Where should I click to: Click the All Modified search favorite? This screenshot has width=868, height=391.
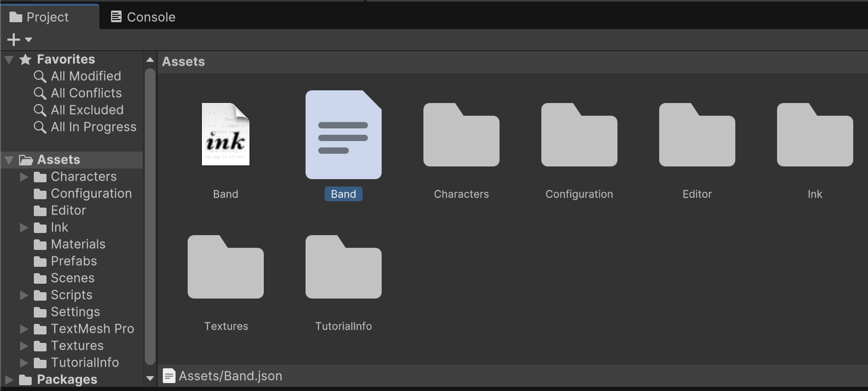86,76
